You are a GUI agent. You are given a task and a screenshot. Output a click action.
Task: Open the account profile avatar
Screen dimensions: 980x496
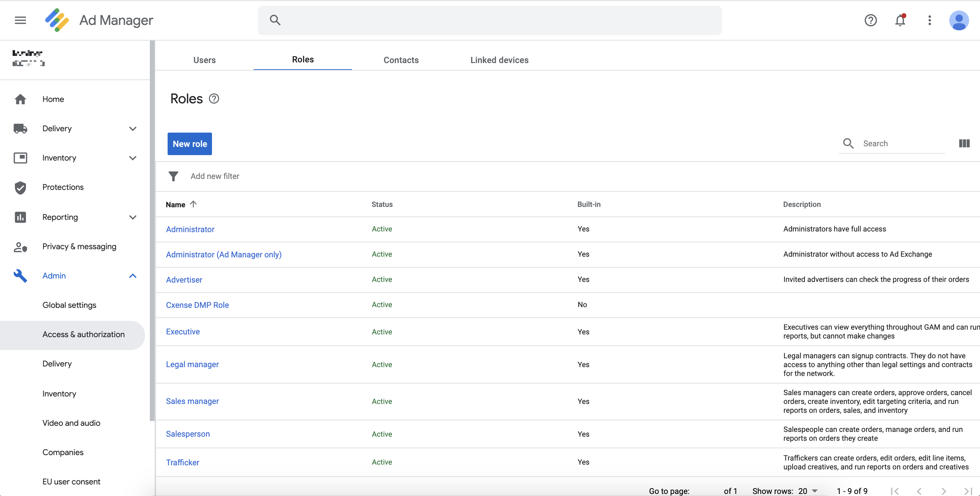pos(959,20)
